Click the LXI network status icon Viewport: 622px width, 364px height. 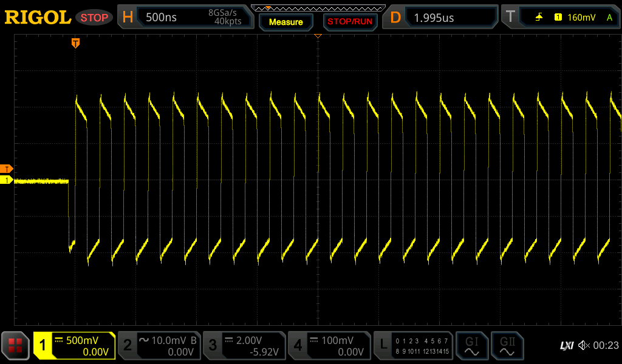pos(567,346)
